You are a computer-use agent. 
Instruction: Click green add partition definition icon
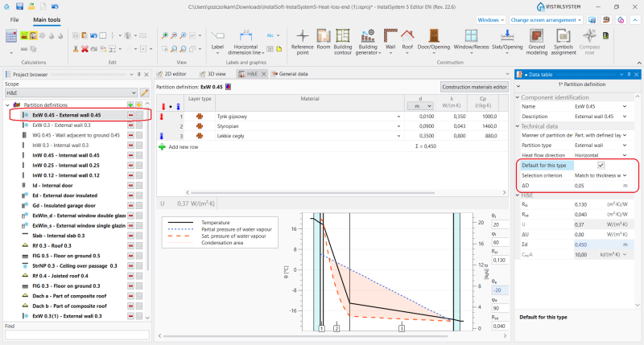[x=130, y=105]
